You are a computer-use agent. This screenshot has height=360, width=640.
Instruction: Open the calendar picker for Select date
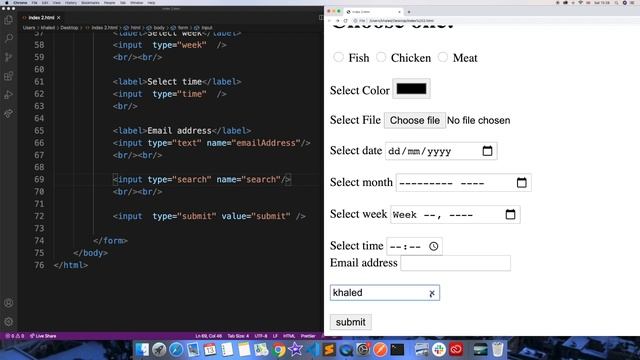487,151
